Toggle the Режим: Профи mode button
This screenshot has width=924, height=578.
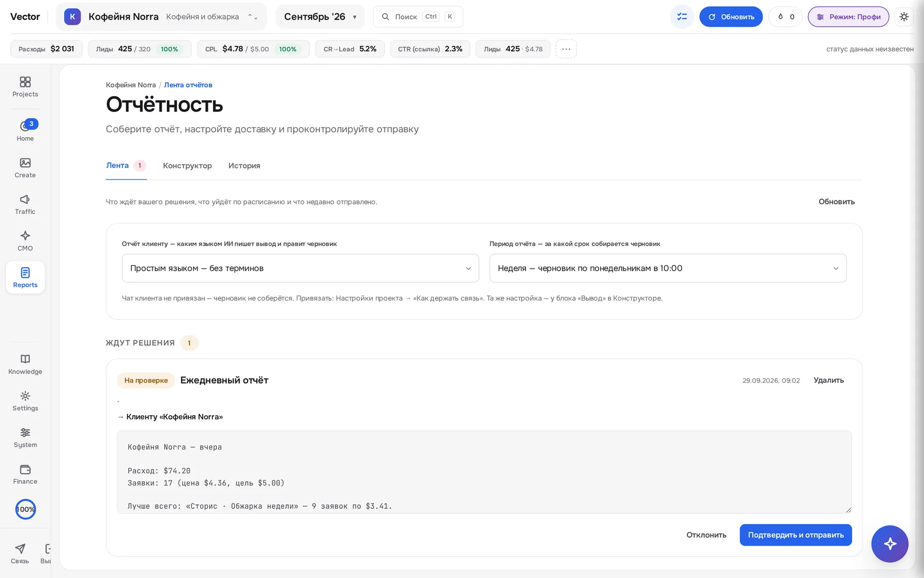pyautogui.click(x=849, y=16)
